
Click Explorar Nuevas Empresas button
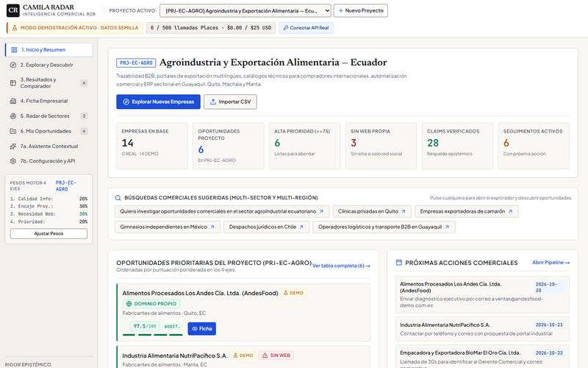tap(158, 102)
